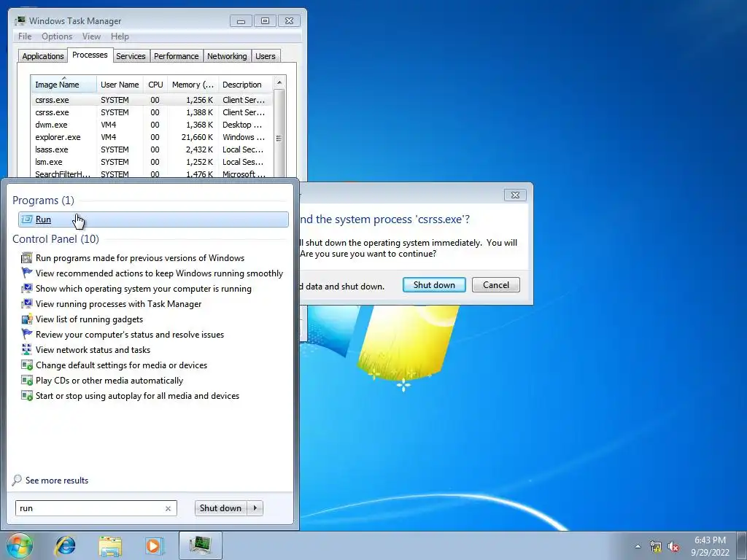This screenshot has width=747, height=560.
Task: Cancel the end process dialog
Action: [x=496, y=285]
